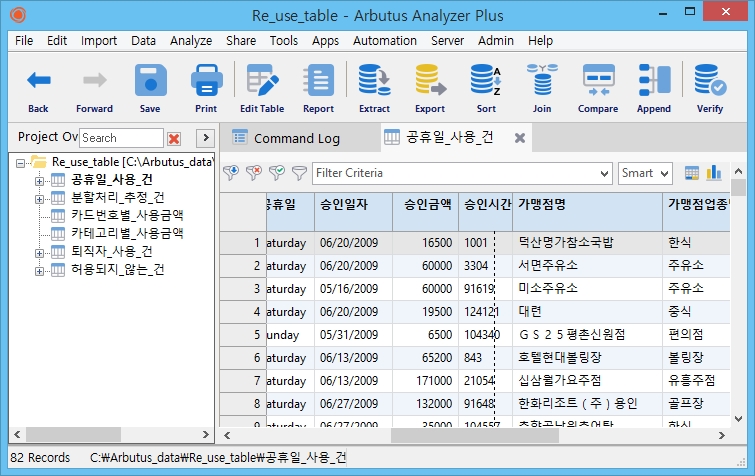Expand the 퇴직자_사용_건 tree node
This screenshot has width=755, height=476.
pos(39,253)
